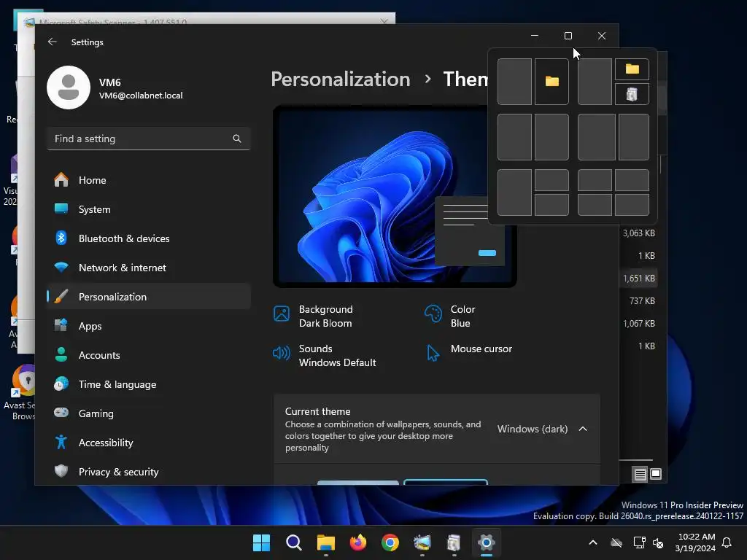The image size is (747, 560).
Task: Open the VM6 account profile picture
Action: coord(69,87)
